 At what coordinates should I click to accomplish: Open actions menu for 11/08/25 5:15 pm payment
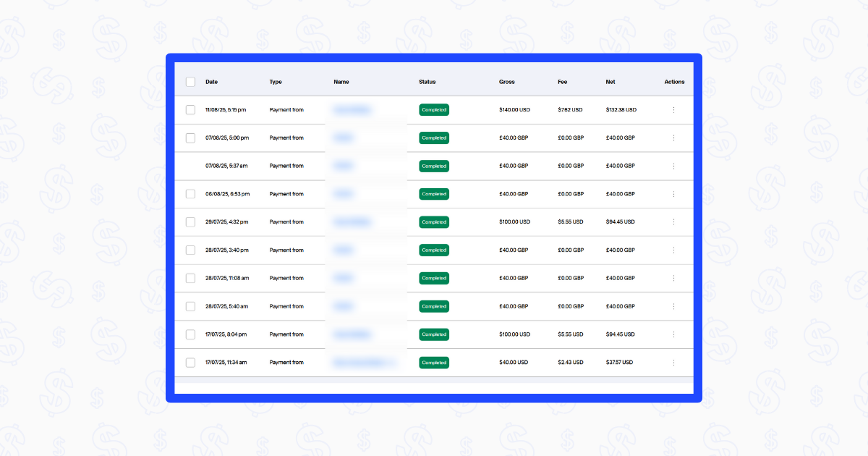[x=673, y=110]
